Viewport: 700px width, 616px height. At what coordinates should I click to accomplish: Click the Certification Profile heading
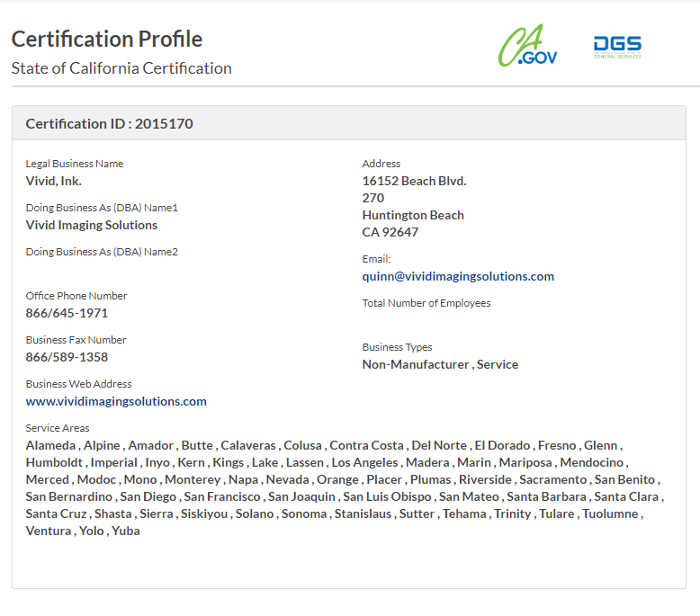point(107,39)
